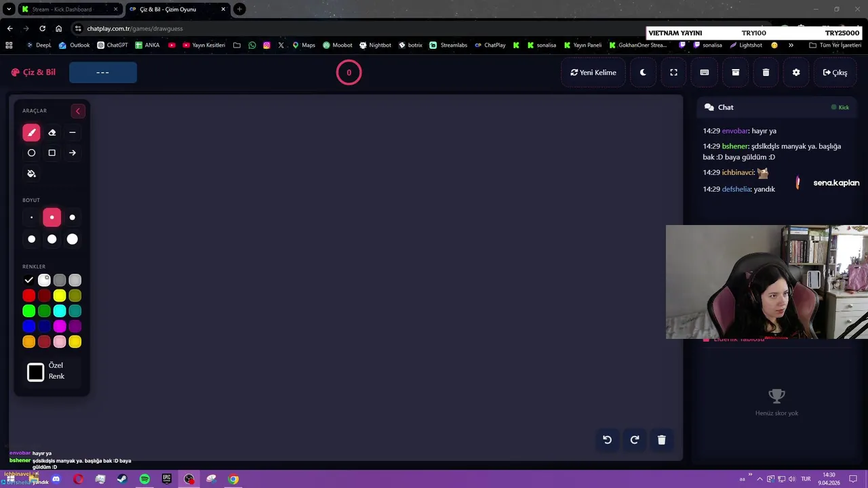Select the paint bucket fill tool
This screenshot has height=488, width=868.
tap(31, 174)
